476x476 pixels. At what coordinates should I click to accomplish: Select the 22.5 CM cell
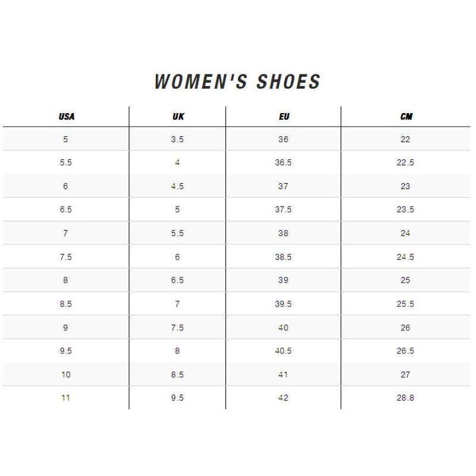405,162
